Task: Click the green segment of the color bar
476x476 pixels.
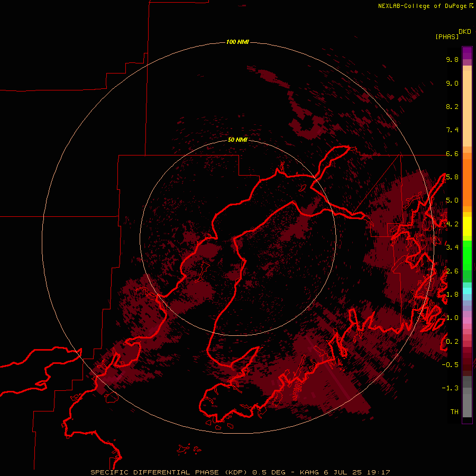Action: (x=467, y=255)
